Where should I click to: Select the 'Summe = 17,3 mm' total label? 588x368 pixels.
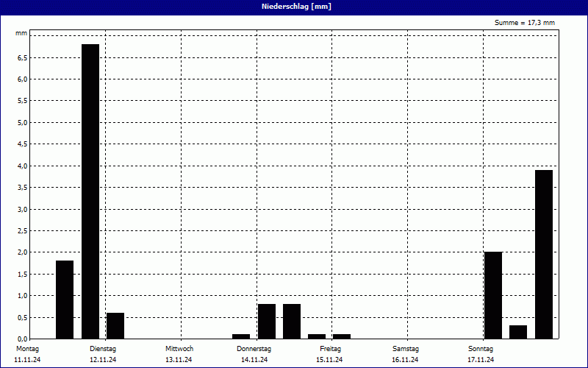(525, 23)
